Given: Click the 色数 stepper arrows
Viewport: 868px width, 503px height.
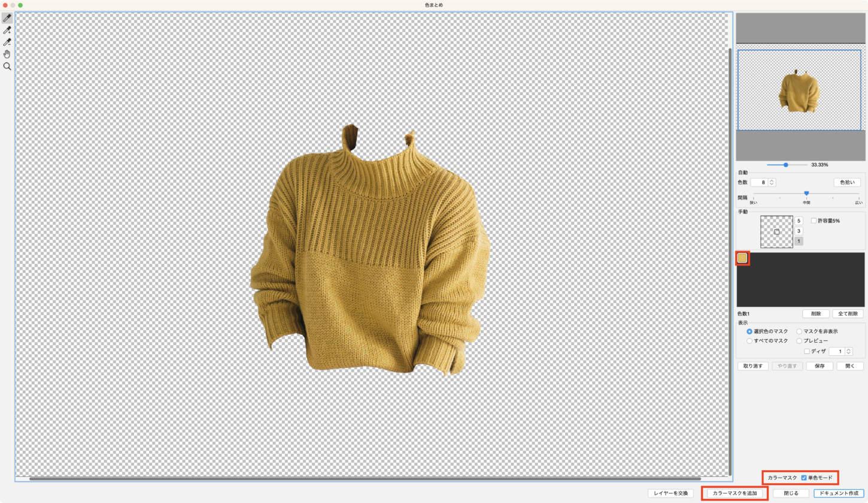Looking at the screenshot, I should click(x=772, y=182).
